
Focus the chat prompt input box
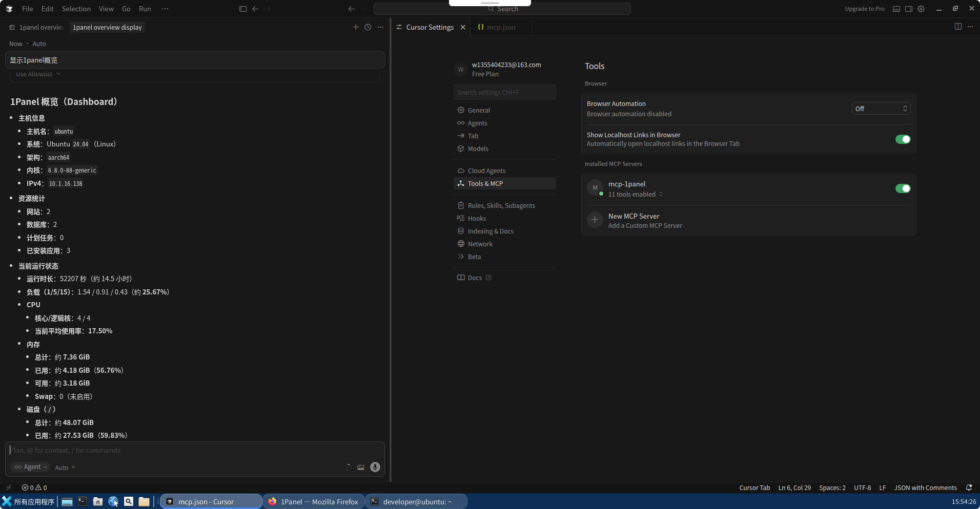pos(195,450)
